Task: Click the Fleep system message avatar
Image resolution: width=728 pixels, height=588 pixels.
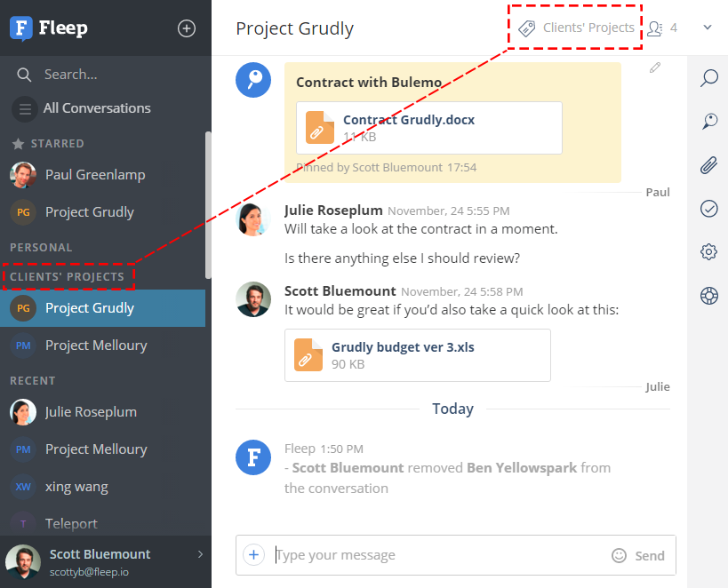Action: point(253,457)
